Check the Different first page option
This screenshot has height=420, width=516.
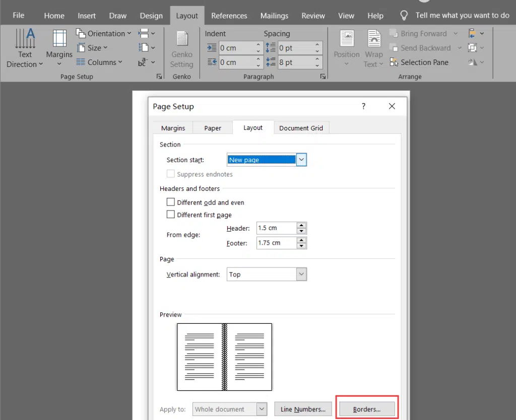pos(171,215)
